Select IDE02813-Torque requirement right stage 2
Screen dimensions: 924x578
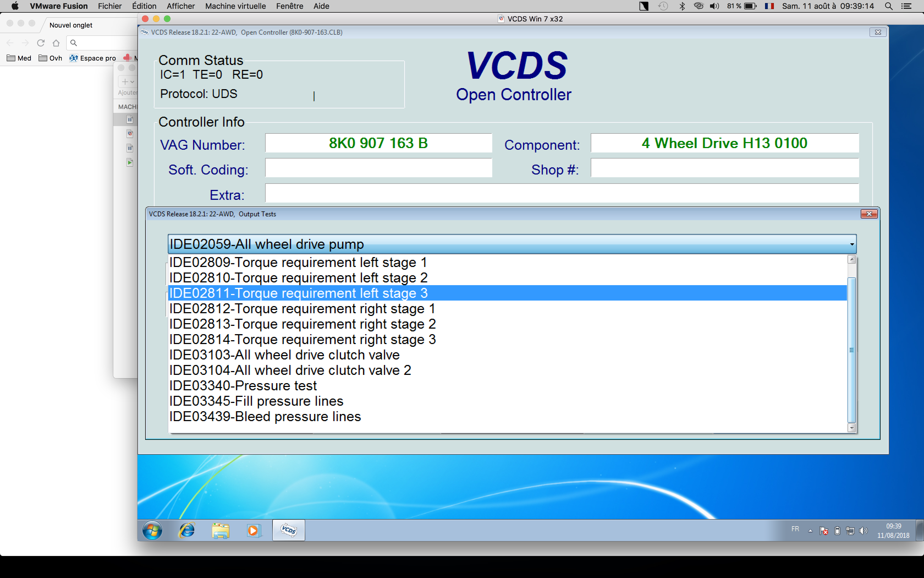coord(507,324)
